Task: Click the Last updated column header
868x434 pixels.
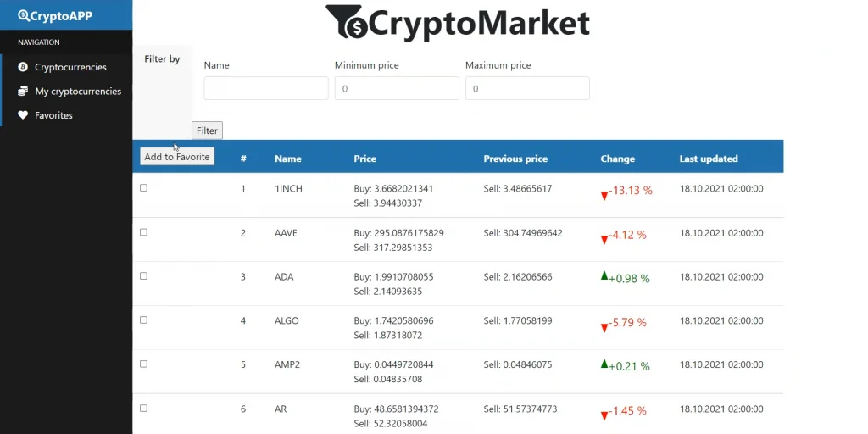Action: 709,159
